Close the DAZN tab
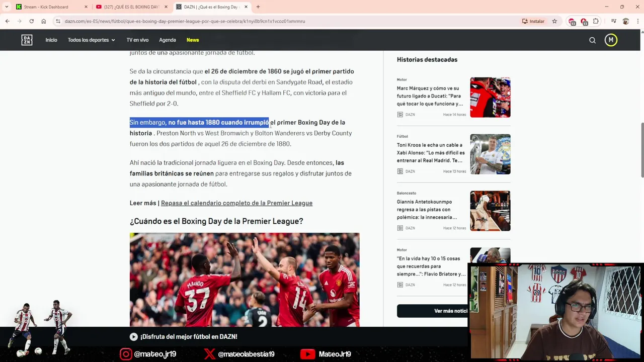The height and width of the screenshot is (362, 644). coord(246,7)
